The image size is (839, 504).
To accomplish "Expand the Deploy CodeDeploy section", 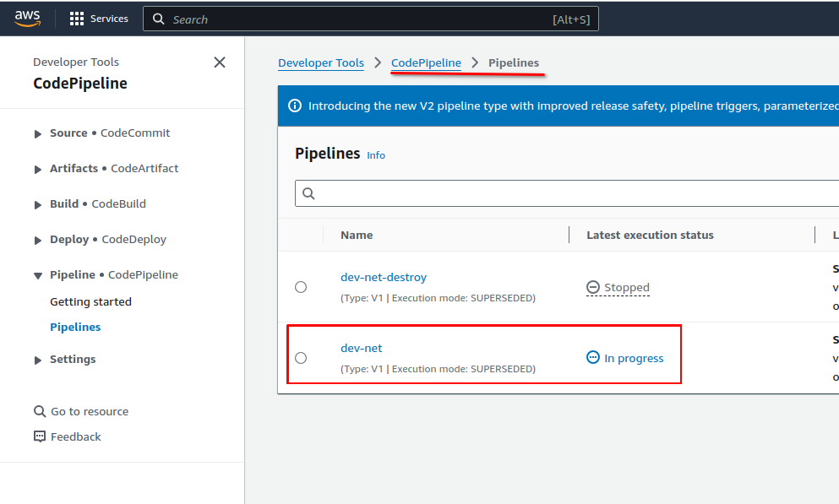I will pos(37,240).
